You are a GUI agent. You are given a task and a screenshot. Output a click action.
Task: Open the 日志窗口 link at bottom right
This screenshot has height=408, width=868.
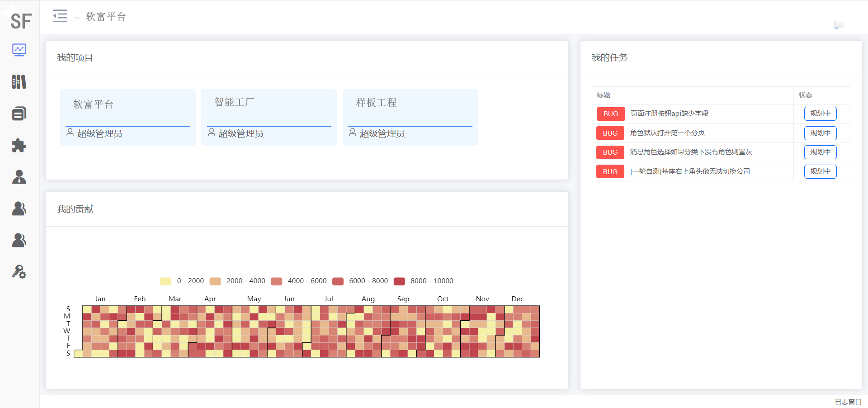click(x=848, y=402)
